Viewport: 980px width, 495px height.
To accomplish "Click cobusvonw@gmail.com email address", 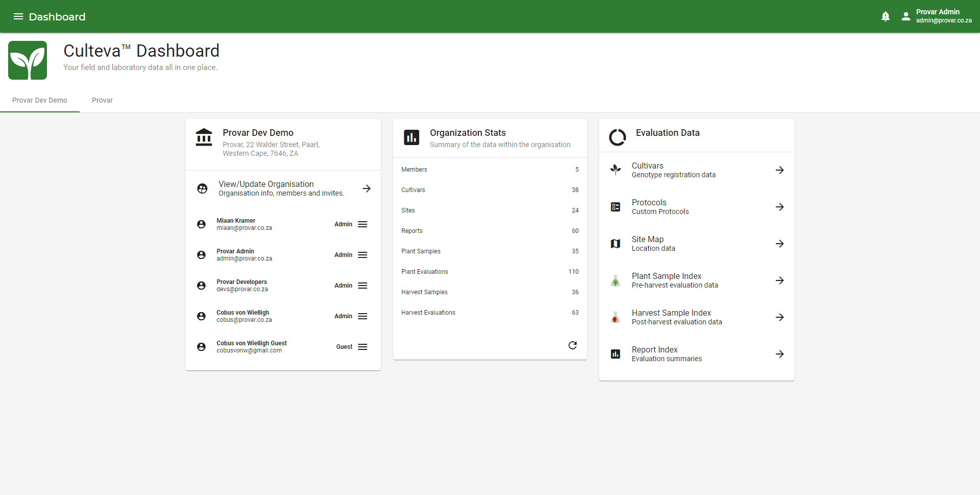I will pyautogui.click(x=249, y=351).
